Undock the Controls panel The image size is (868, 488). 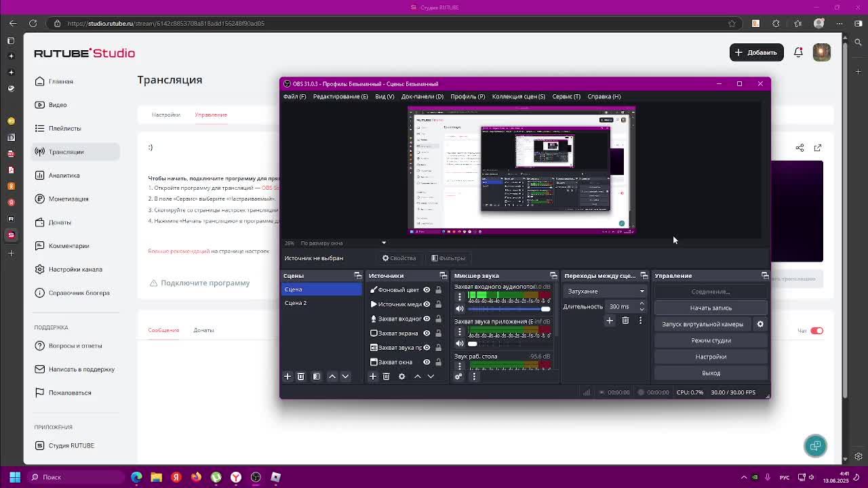point(765,276)
